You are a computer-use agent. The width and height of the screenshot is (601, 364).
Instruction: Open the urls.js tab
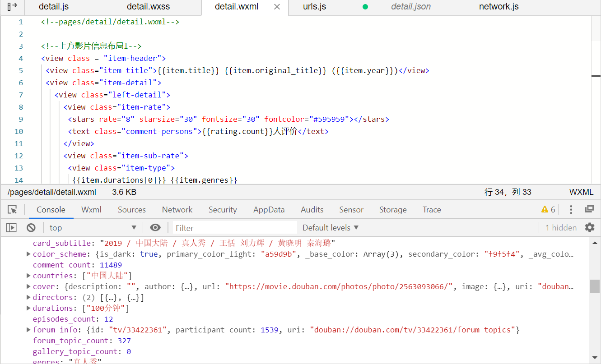(314, 7)
